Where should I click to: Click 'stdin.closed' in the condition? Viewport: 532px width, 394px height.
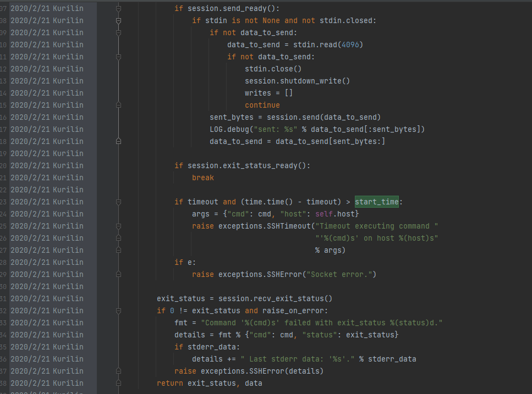pos(345,21)
